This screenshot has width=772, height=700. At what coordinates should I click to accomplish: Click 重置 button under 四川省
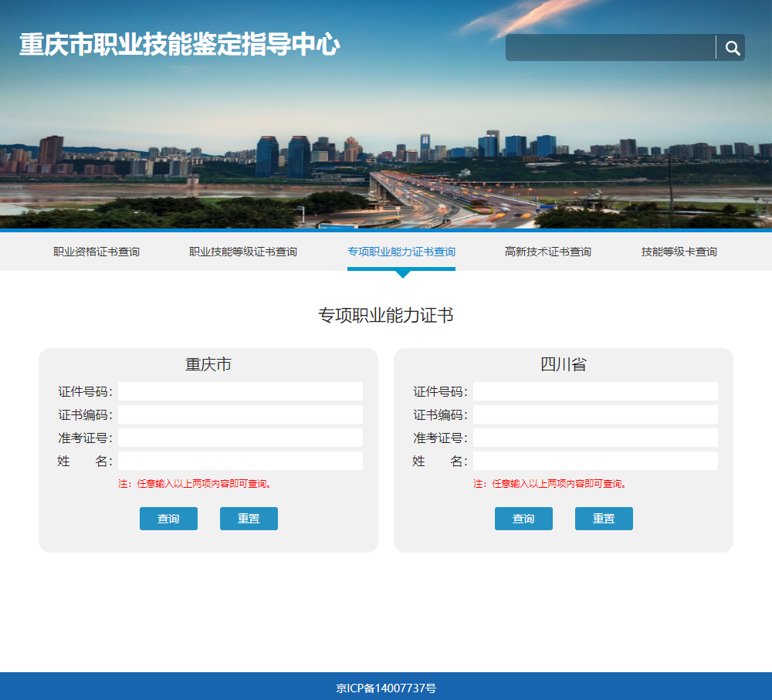pyautogui.click(x=604, y=518)
